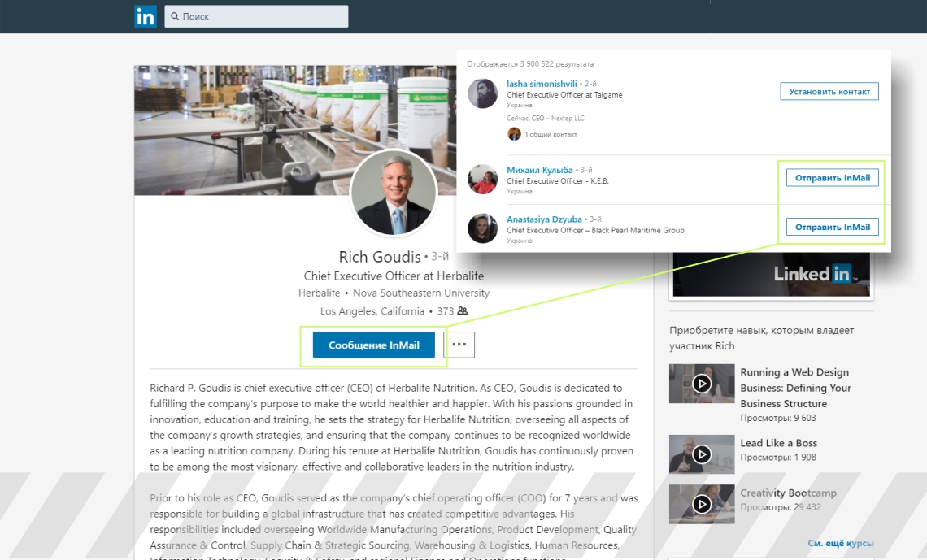The image size is (927, 560).
Task: Open Lead Like a Boss course title
Action: (x=779, y=443)
